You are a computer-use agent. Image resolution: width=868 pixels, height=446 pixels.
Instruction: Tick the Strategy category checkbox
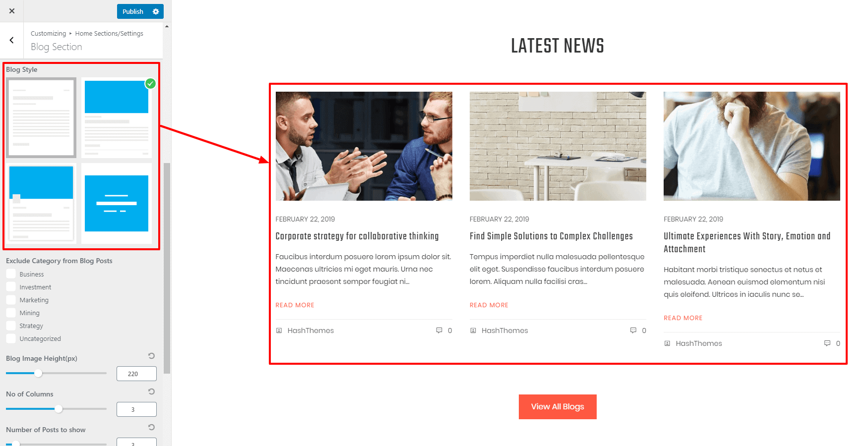tap(11, 325)
